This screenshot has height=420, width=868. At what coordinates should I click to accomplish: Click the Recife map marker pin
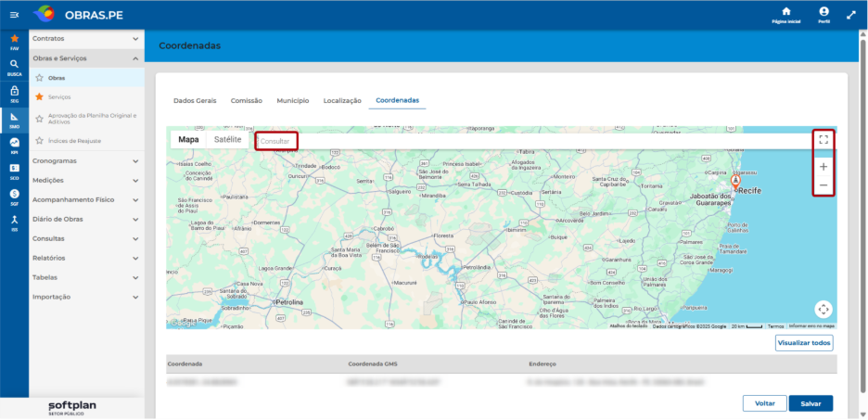pos(735,182)
